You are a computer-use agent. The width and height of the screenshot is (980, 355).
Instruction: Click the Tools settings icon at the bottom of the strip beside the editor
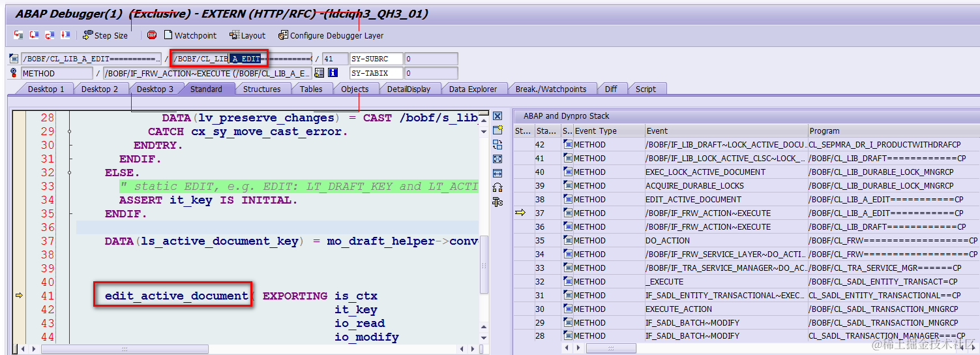[x=497, y=202]
